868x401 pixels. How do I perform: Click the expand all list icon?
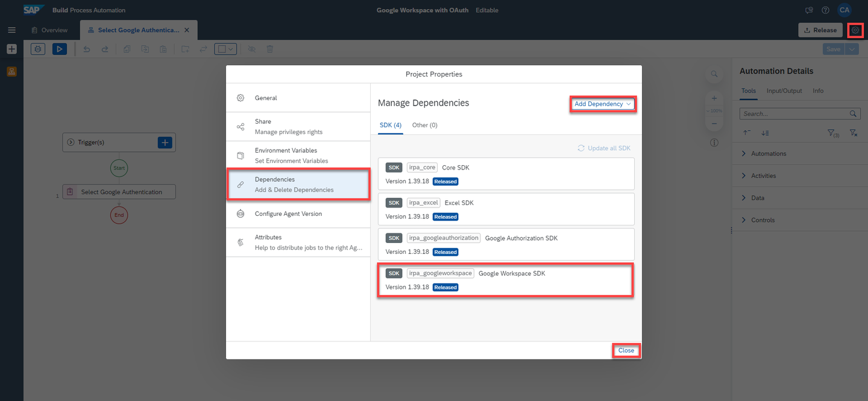tap(765, 133)
